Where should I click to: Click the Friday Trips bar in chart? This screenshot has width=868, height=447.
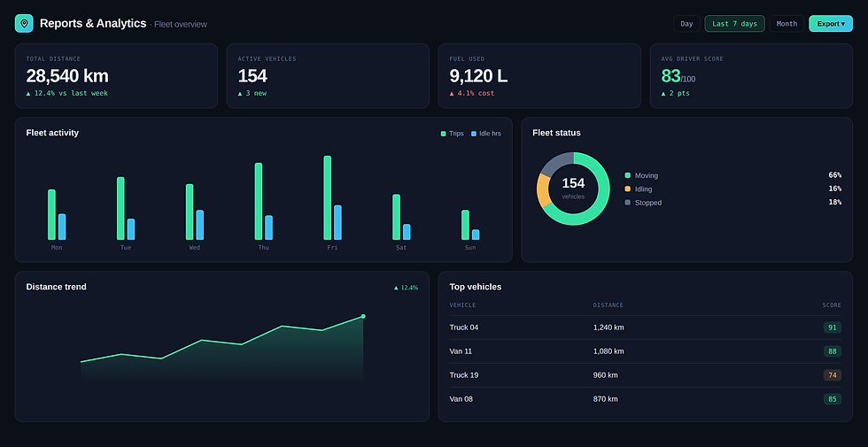(327, 197)
